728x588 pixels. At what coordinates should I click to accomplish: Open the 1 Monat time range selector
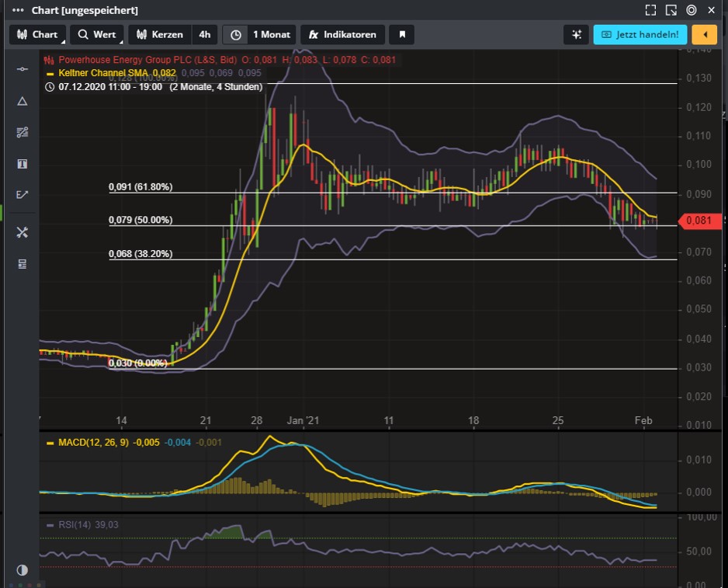(x=260, y=35)
